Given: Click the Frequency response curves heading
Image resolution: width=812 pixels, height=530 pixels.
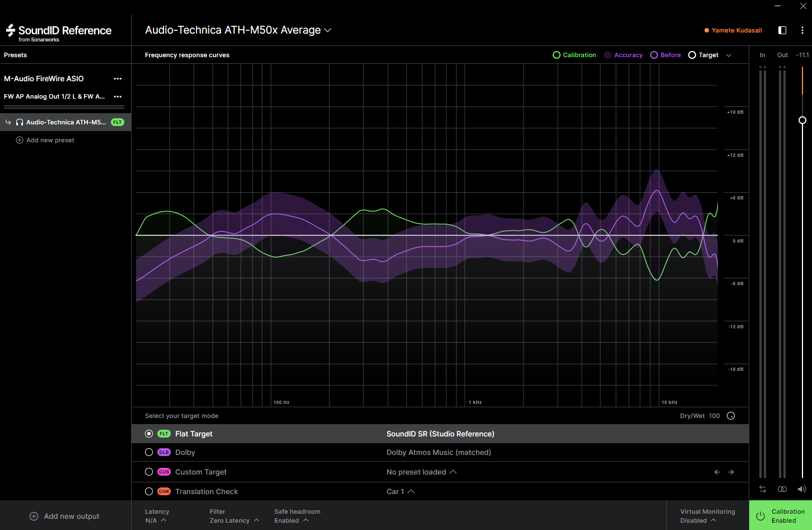Looking at the screenshot, I should pos(187,55).
